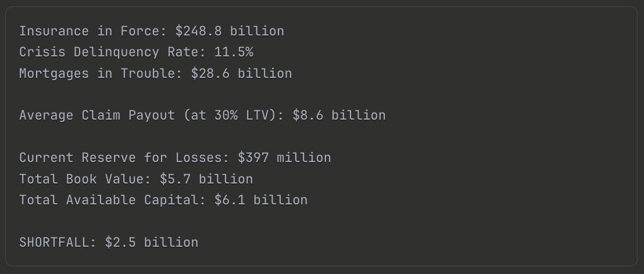This screenshot has width=644, height=274.
Task: Click the Total Available Capital line
Action: (163, 200)
